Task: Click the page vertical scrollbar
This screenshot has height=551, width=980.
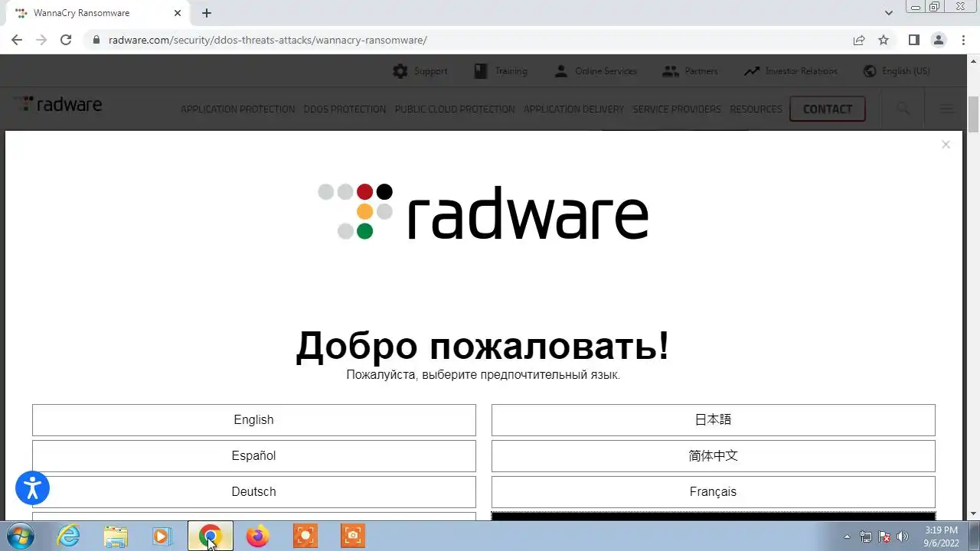Action: [x=973, y=115]
